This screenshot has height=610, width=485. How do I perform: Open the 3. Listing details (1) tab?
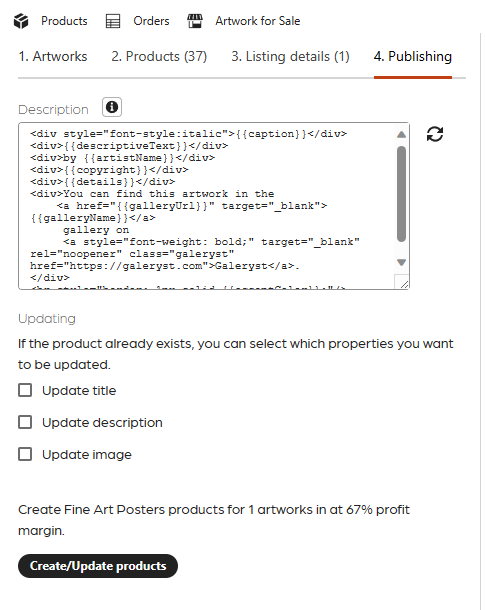click(x=291, y=57)
